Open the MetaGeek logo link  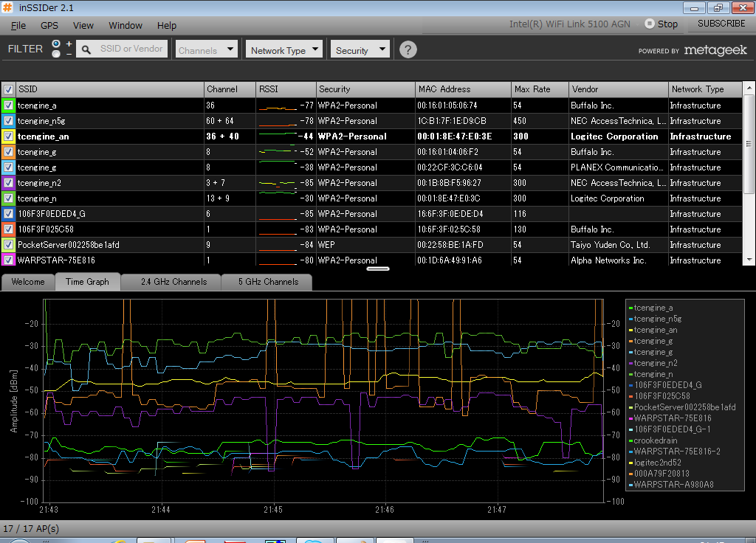click(x=715, y=50)
